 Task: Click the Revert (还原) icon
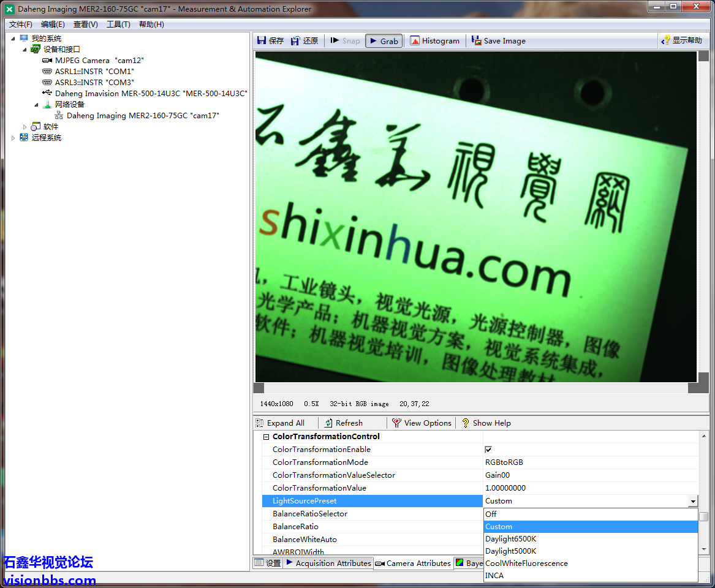(295, 40)
